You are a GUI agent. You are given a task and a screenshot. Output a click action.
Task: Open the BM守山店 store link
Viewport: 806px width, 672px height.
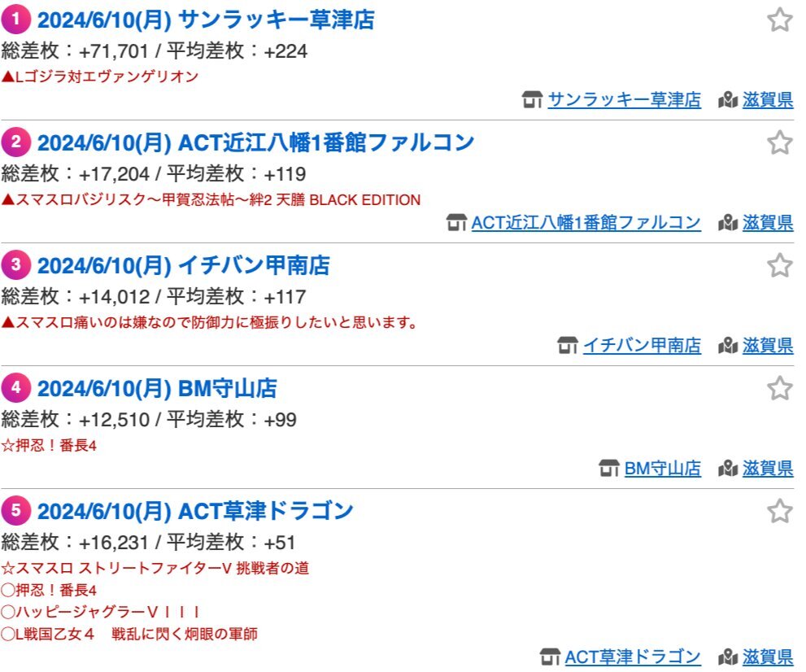(663, 469)
